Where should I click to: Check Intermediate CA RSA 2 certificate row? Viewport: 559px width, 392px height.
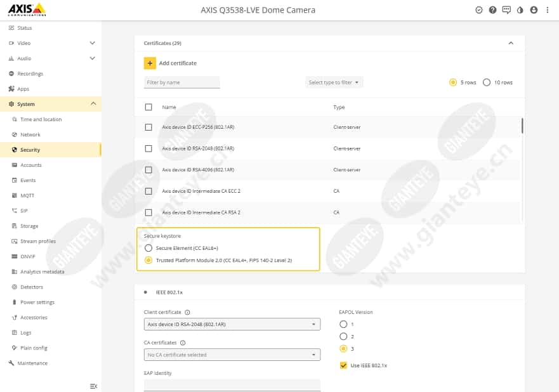click(148, 212)
